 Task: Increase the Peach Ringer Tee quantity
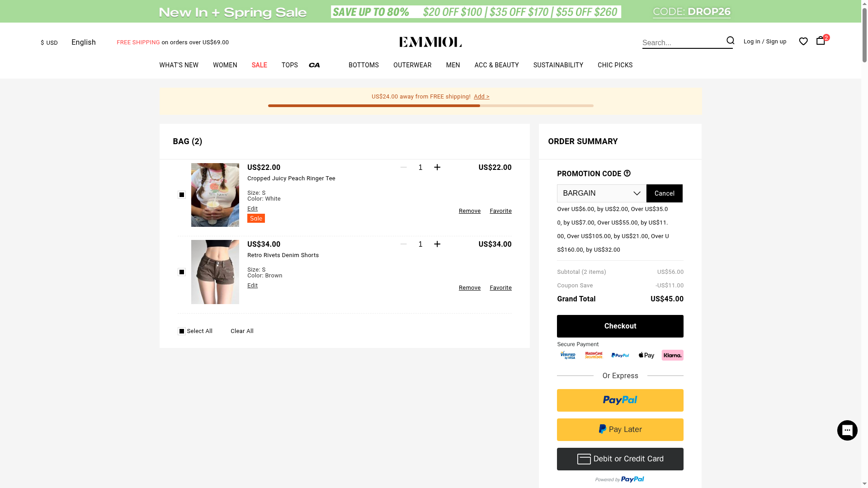437,168
